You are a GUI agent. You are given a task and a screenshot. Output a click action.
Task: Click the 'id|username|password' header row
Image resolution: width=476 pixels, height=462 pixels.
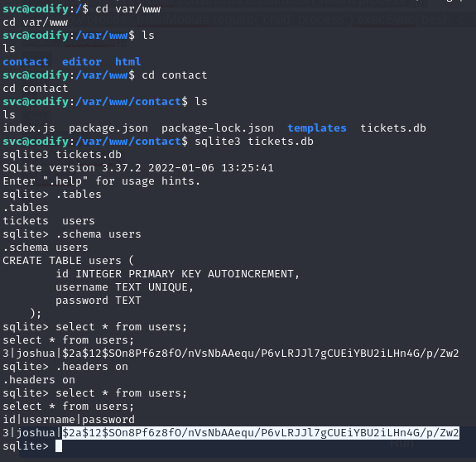coord(69,420)
